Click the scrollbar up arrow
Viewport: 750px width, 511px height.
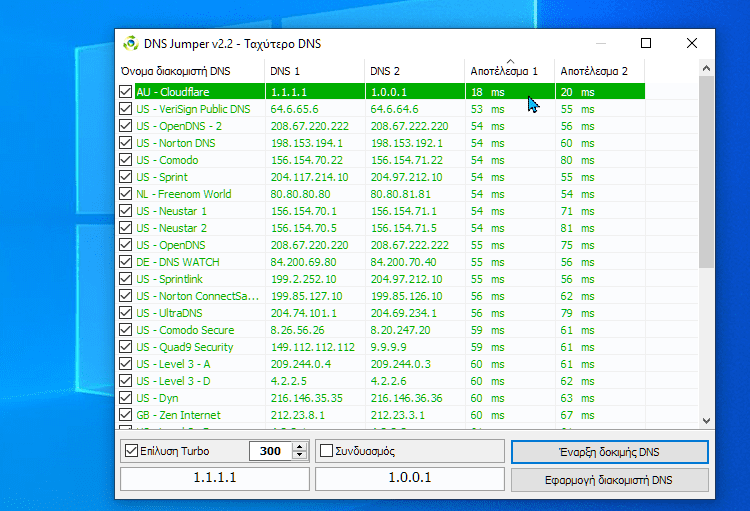tap(706, 68)
